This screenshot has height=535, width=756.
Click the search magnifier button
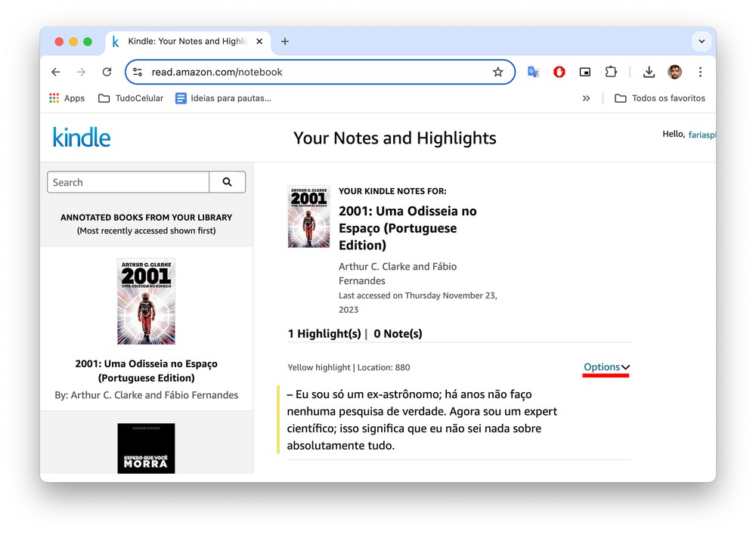click(227, 182)
